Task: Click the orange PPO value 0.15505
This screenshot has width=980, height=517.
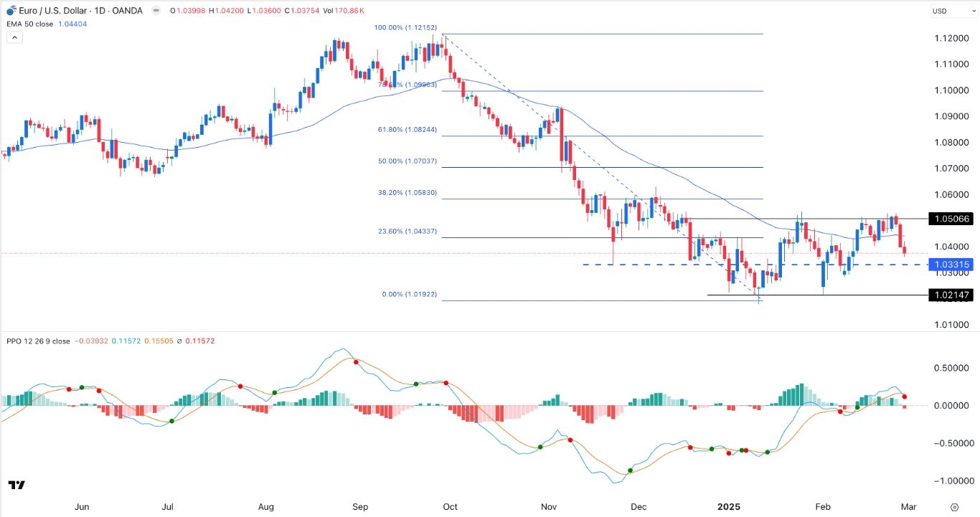Action: pyautogui.click(x=158, y=341)
